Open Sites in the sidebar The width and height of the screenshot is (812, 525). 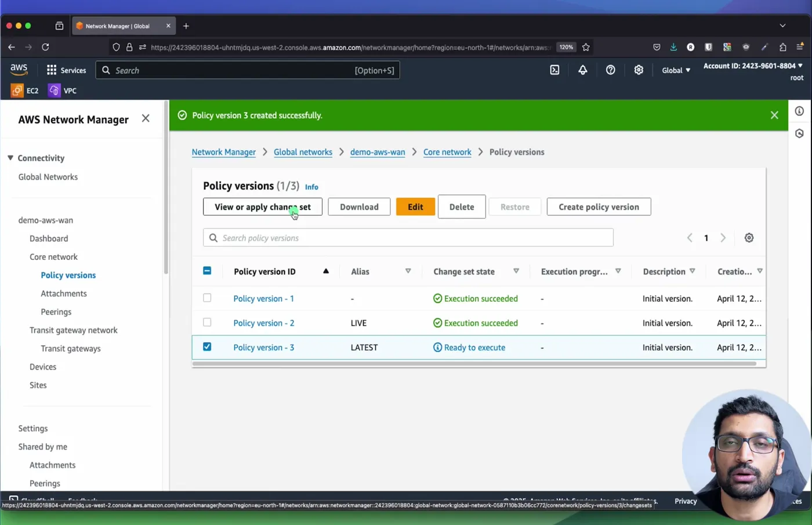tap(38, 385)
